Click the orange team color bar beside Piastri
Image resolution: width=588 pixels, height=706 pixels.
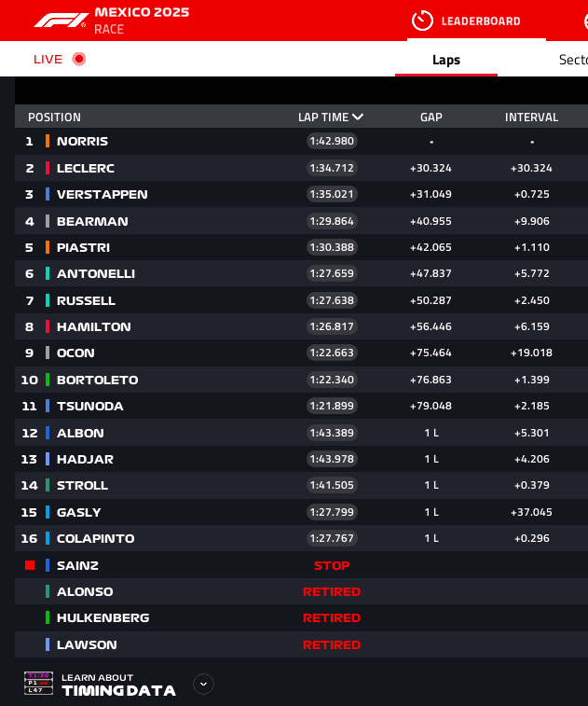point(48,247)
